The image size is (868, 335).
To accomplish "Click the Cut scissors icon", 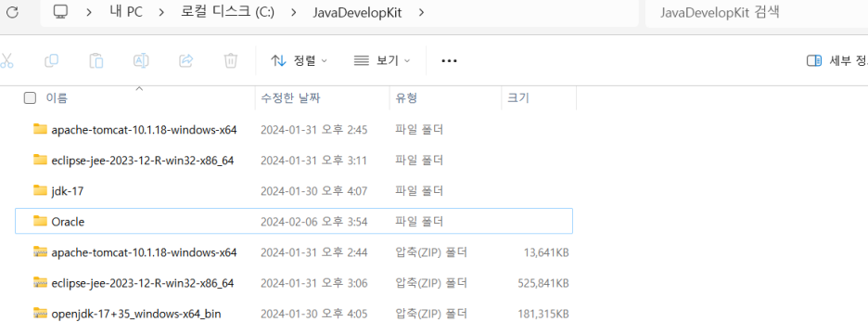I will pyautogui.click(x=6, y=60).
